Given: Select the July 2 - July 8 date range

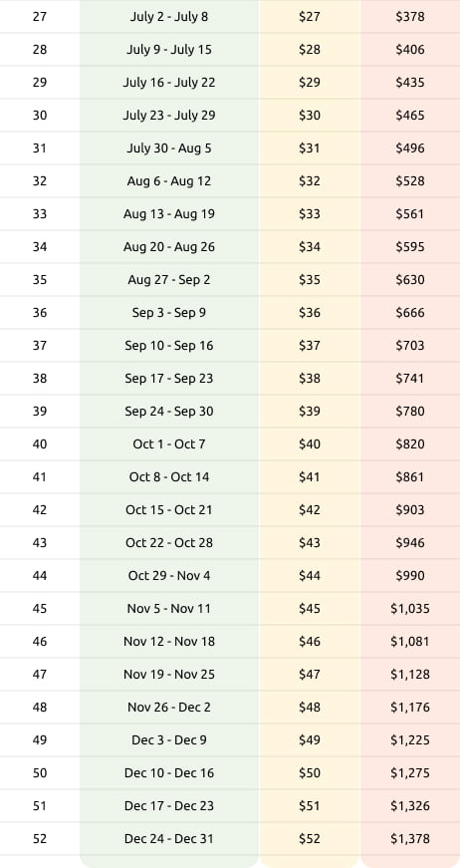Looking at the screenshot, I should (x=169, y=17).
